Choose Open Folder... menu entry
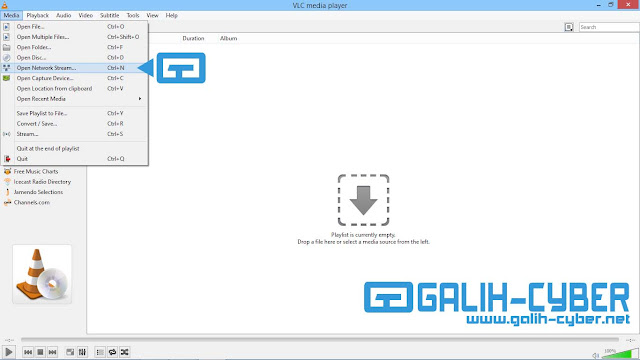640x360 pixels. pyautogui.click(x=74, y=47)
